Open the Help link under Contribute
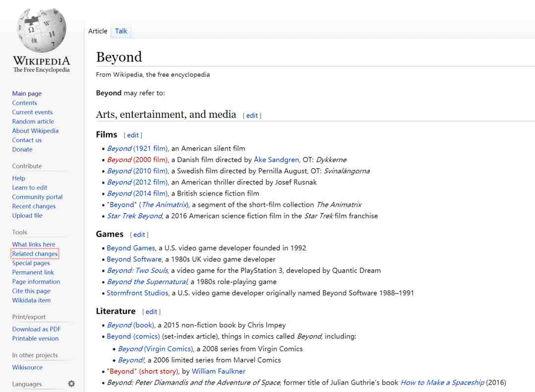Image resolution: width=535 pixels, height=392 pixels. 19,178
